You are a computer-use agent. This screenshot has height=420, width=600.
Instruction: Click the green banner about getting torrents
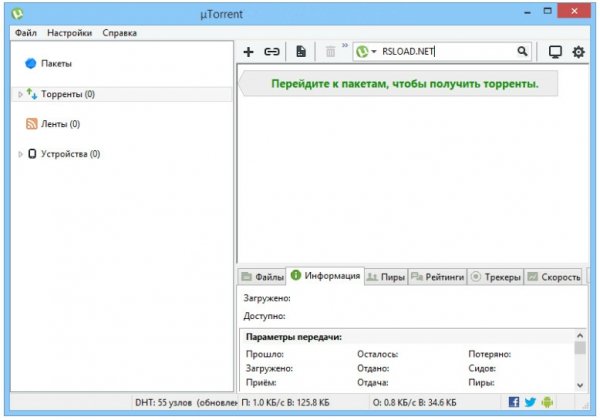pyautogui.click(x=398, y=83)
